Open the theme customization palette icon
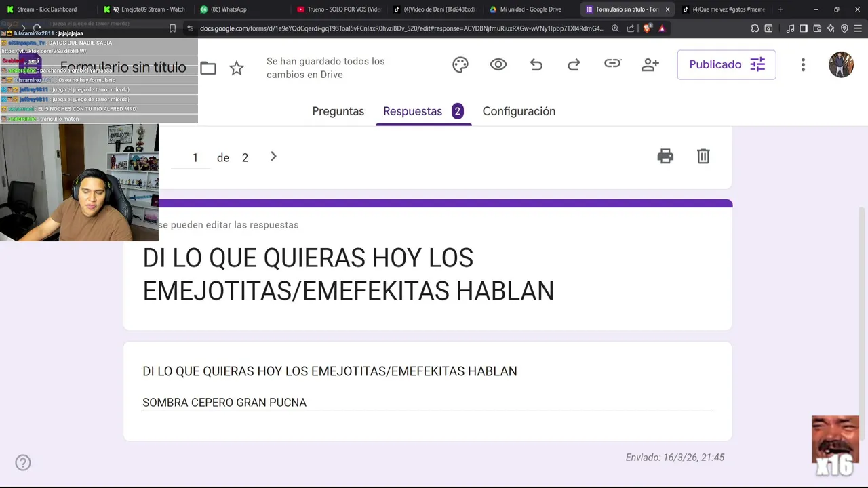The width and height of the screenshot is (868, 488). pyautogui.click(x=460, y=64)
